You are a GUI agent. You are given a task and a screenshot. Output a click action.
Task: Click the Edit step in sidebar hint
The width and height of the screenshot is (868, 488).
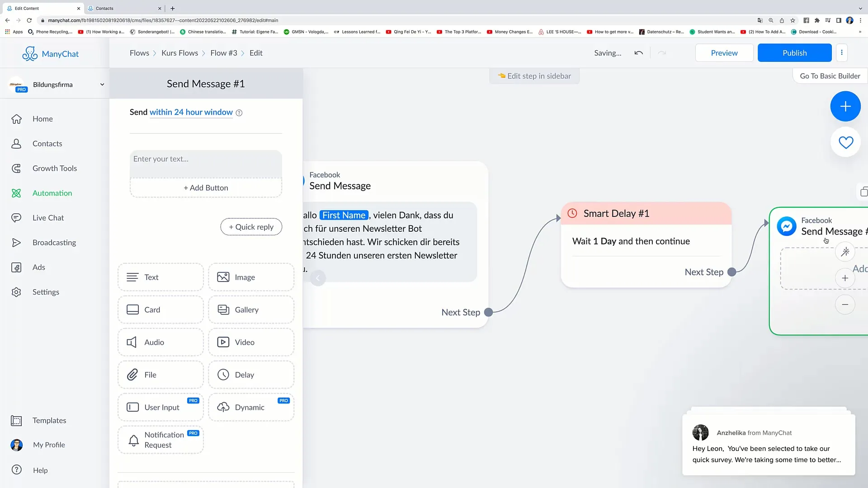[x=534, y=76]
